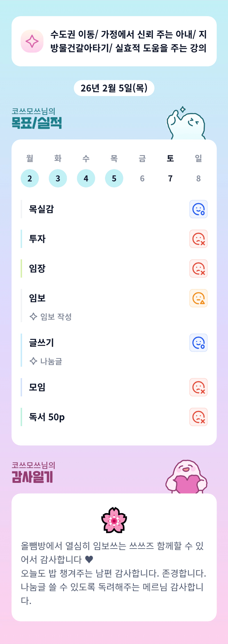This screenshot has height=644, width=228.
Task: Click the gratitude diary text entry
Action: tap(114, 573)
